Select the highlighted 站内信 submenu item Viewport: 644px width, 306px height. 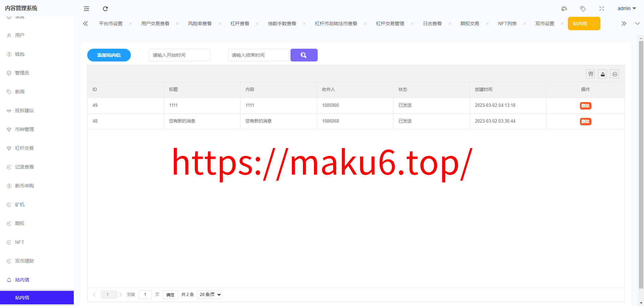click(x=37, y=298)
